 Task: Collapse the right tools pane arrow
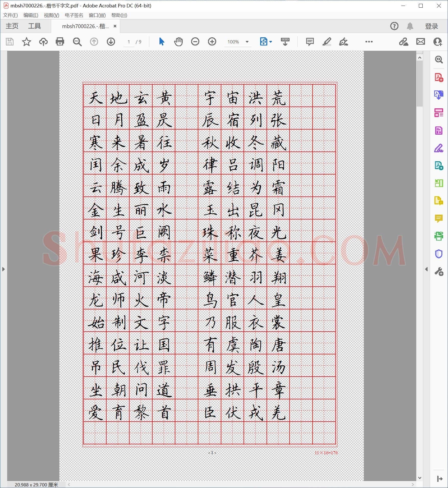[x=426, y=269]
